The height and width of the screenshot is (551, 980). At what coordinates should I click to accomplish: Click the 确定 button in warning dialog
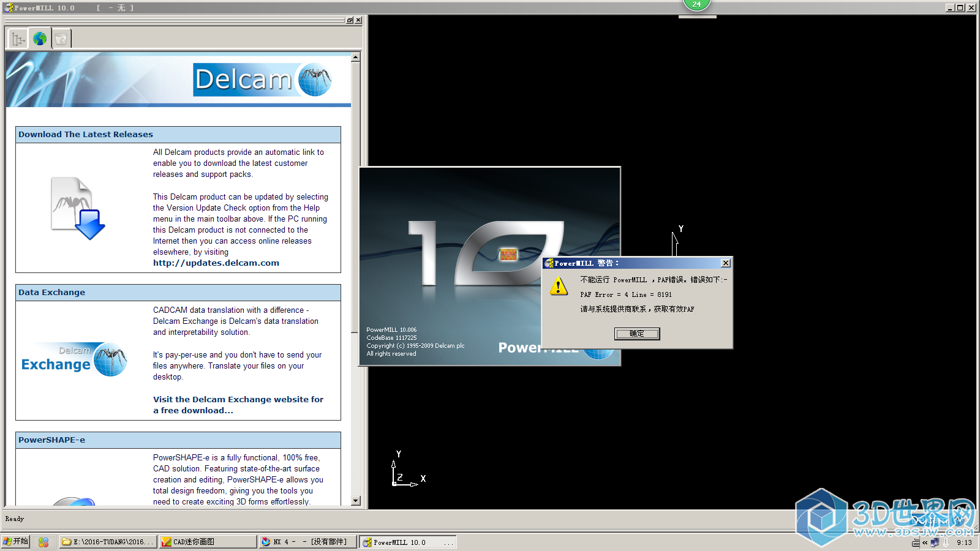637,334
